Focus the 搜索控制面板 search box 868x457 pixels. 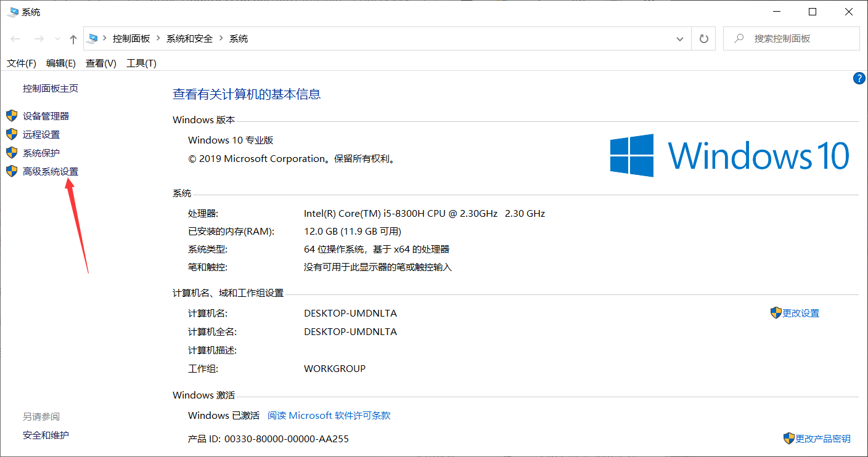click(791, 38)
